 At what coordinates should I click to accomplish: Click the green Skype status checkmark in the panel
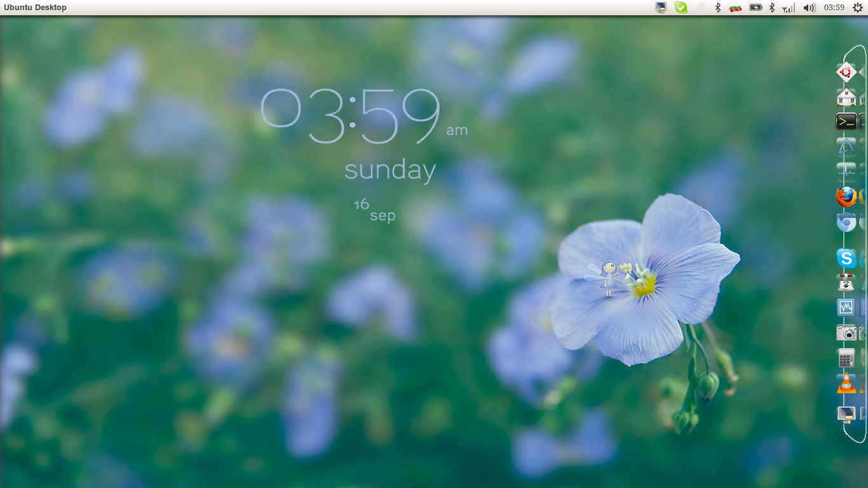(681, 8)
